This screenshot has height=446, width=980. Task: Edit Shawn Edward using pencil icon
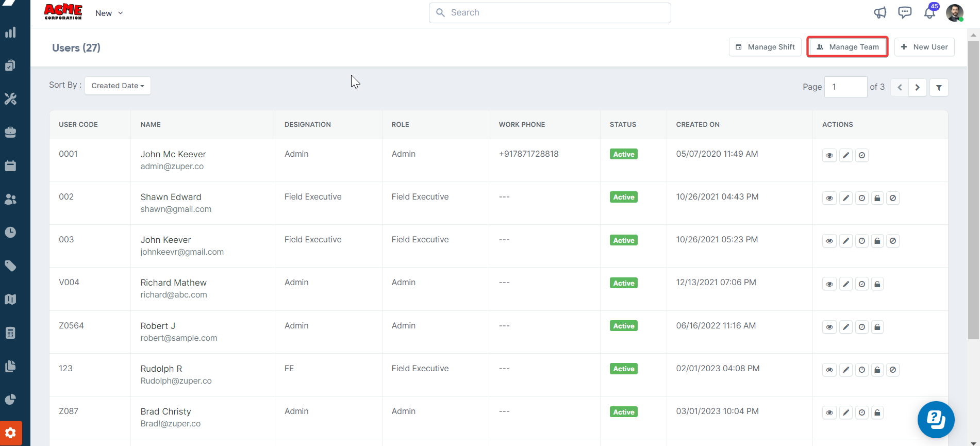coord(845,198)
